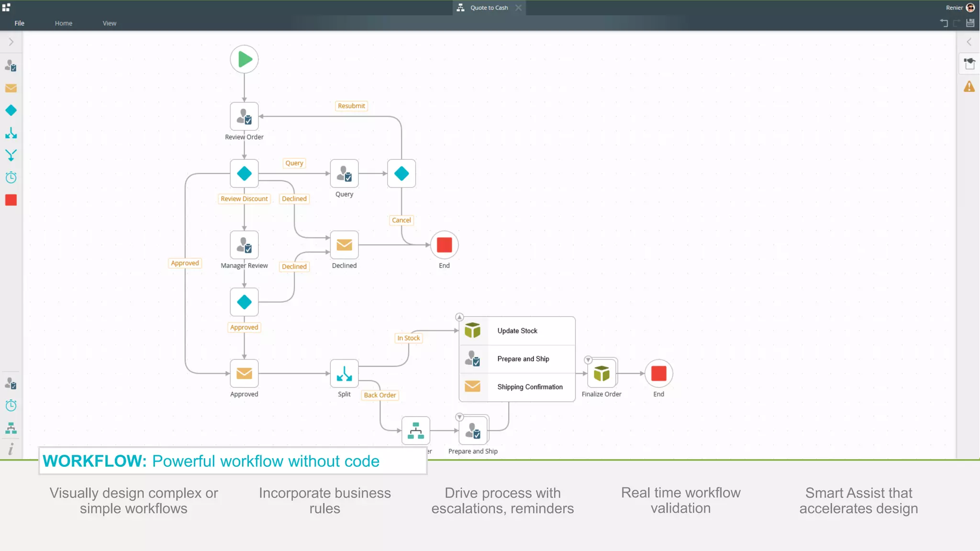Select the merge tool in left toolbox
This screenshot has height=551, width=980.
pos(11,155)
